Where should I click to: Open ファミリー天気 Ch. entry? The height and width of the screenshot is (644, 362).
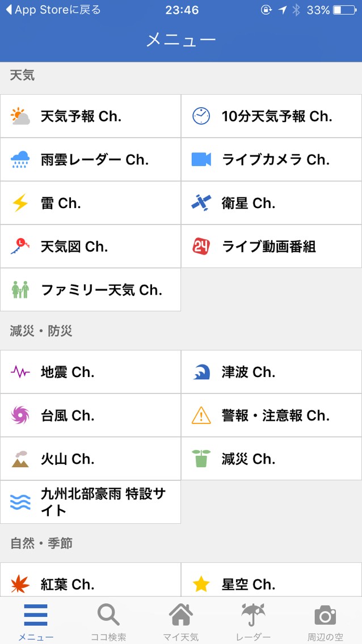pos(91,290)
